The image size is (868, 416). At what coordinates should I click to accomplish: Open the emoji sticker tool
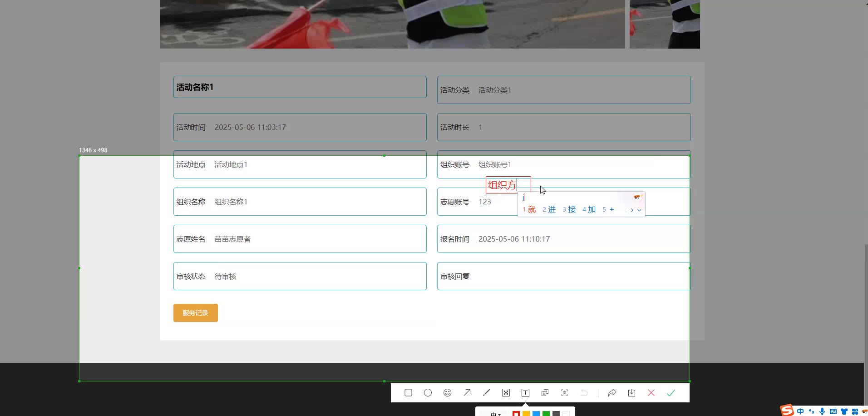click(447, 393)
